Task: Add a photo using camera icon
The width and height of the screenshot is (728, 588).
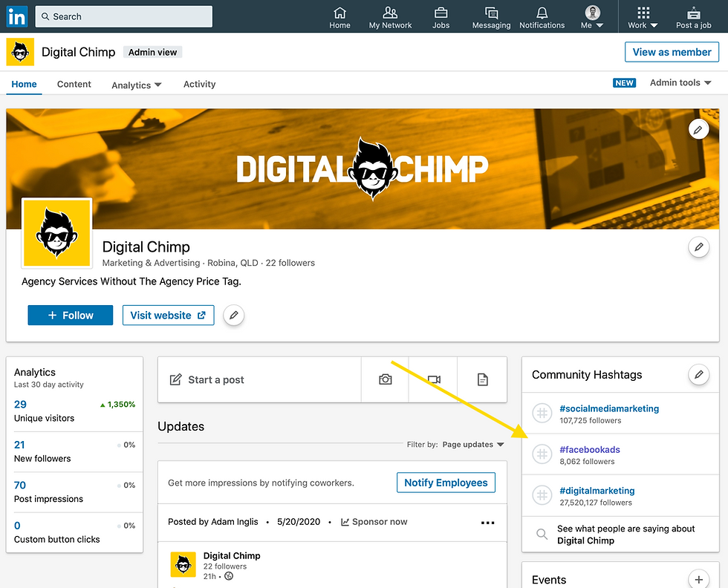Action: click(x=385, y=379)
